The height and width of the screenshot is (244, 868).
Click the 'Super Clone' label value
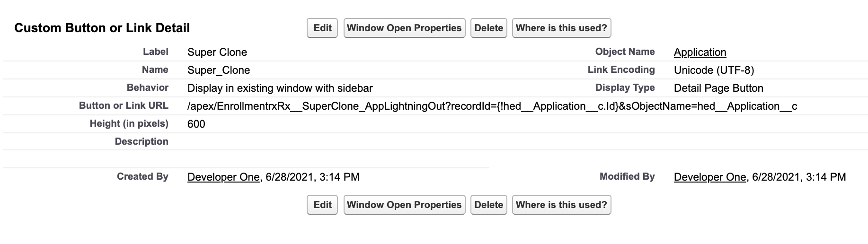pyautogui.click(x=217, y=52)
